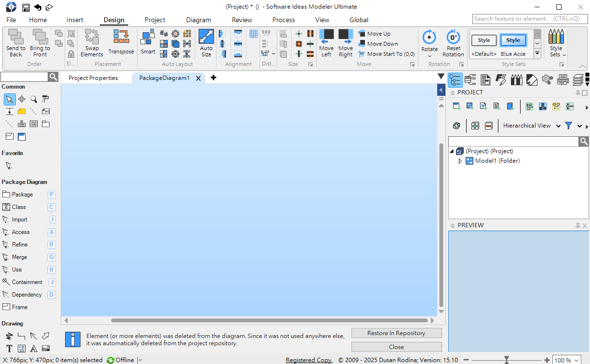
Task: Expand the Model1 folder tree node
Action: tap(460, 161)
